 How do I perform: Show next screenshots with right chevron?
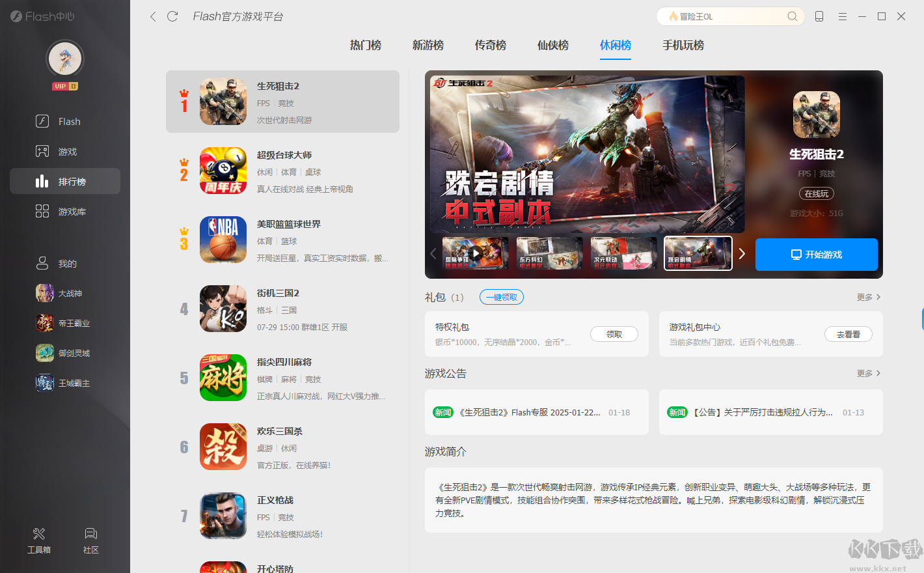click(x=742, y=253)
